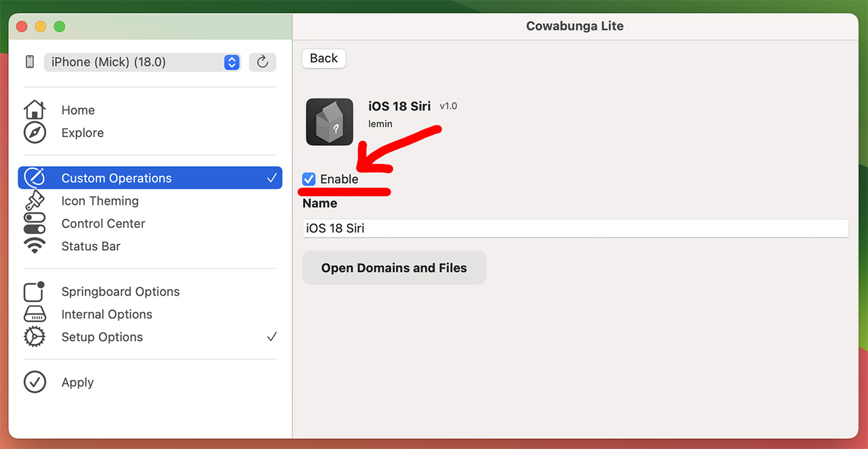Click the v1.0 version label
Viewport: 868px width, 449px height.
448,106
